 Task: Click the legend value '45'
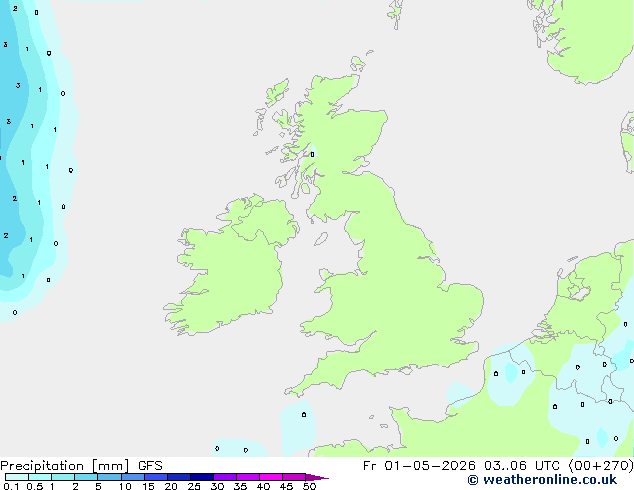(x=286, y=486)
